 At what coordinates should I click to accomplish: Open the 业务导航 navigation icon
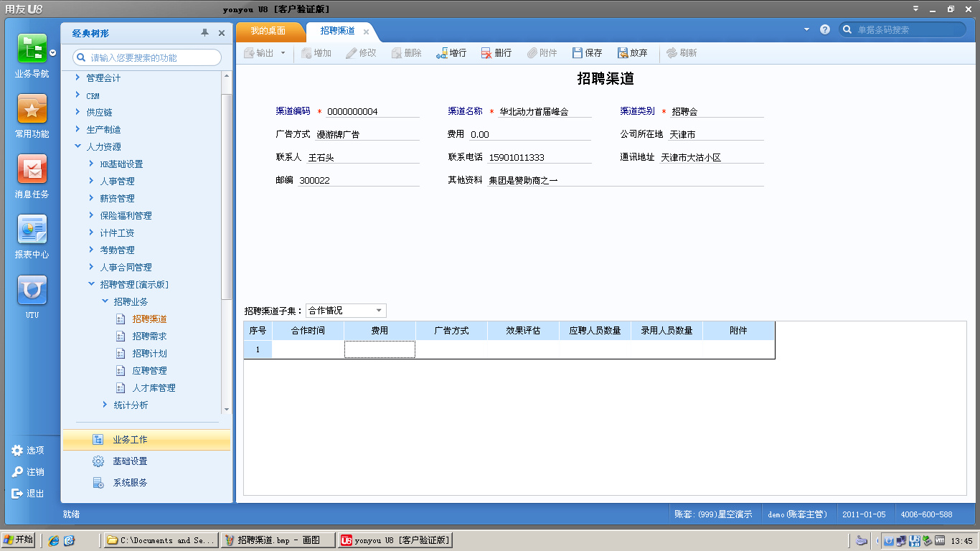tap(32, 48)
